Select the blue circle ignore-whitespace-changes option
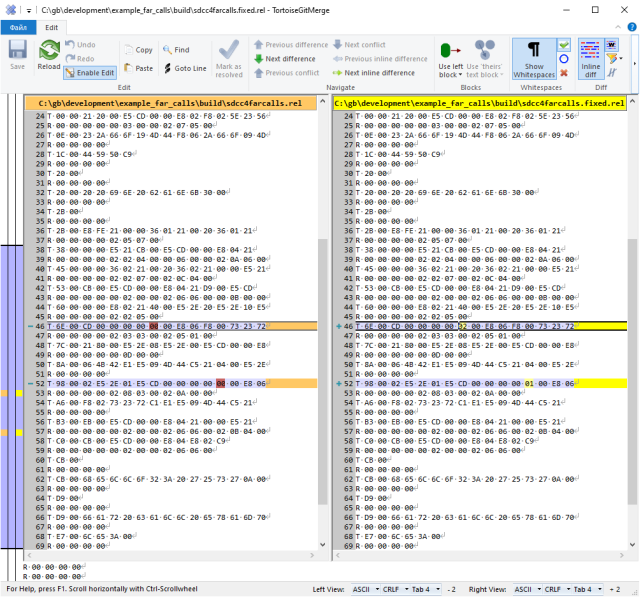Viewport: 640px width, 597px height. tap(564, 59)
